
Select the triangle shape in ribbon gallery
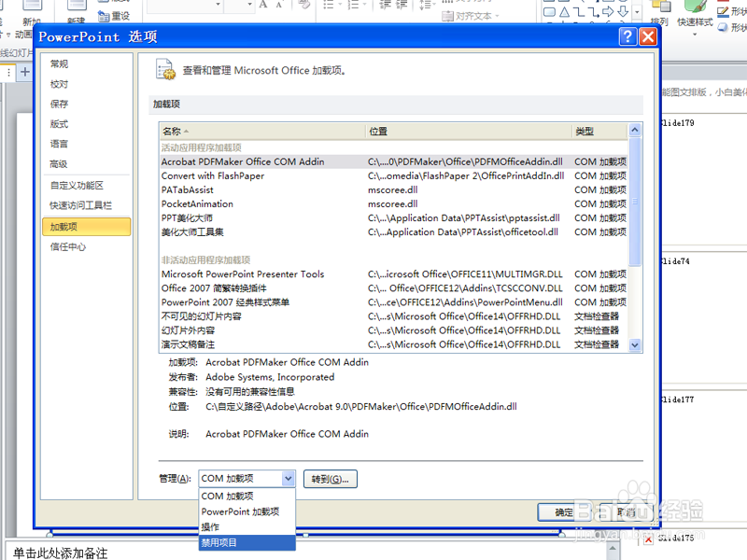[565, 12]
